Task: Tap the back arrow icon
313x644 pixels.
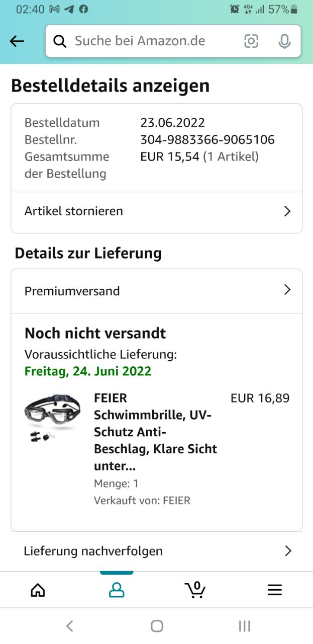Action: [17, 41]
